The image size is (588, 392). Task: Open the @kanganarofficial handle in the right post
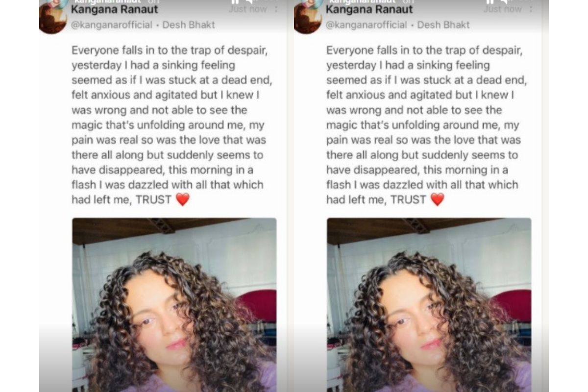click(367, 25)
